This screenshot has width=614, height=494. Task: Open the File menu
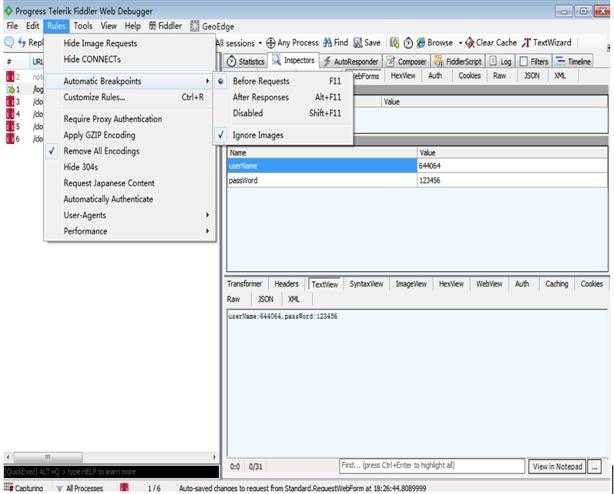click(x=12, y=26)
